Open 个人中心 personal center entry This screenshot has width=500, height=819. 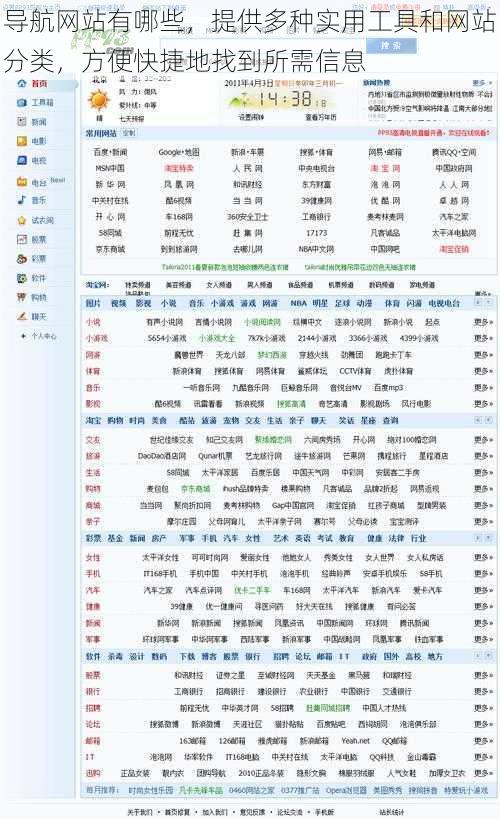(43, 336)
